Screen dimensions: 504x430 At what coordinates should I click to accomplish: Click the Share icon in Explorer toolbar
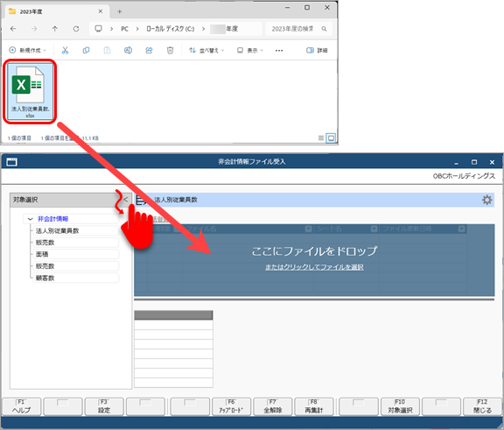(x=149, y=50)
